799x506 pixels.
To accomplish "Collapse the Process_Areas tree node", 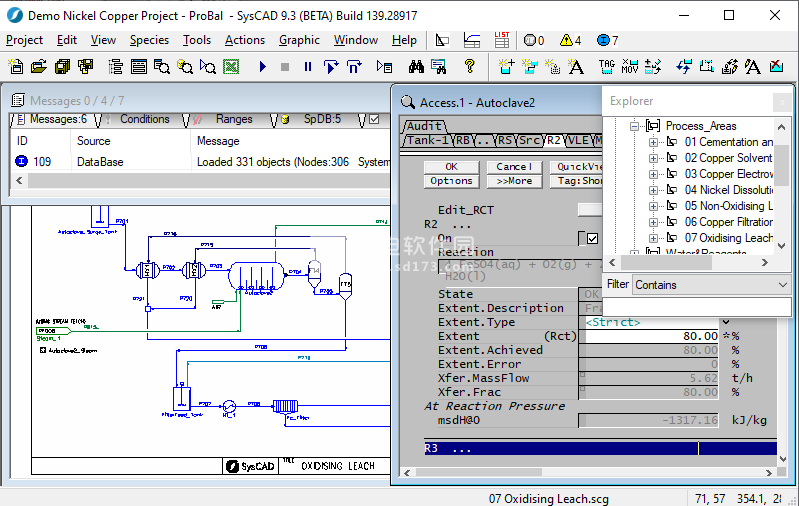I will (634, 126).
